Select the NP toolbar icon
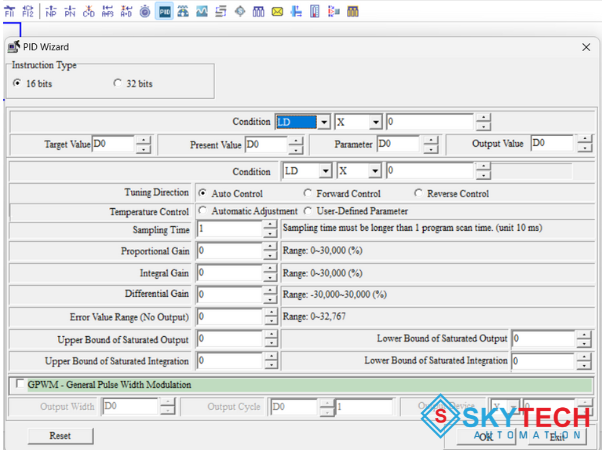The image size is (602, 450). pos(51,12)
